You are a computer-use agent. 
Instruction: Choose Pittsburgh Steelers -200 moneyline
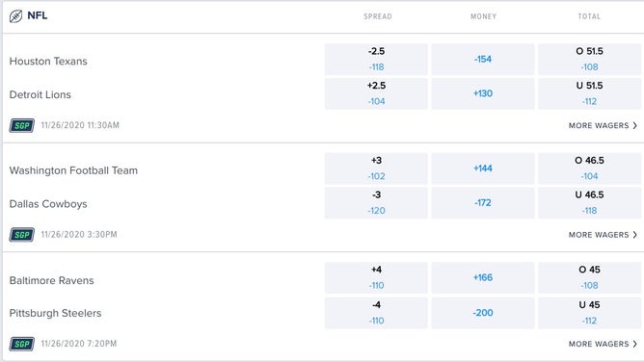pos(483,313)
